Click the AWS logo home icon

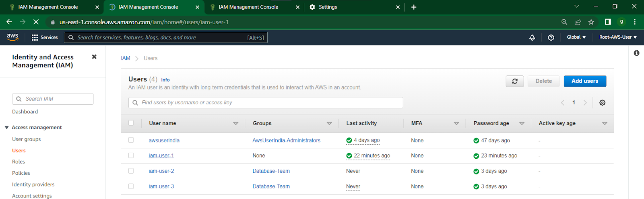click(x=12, y=37)
